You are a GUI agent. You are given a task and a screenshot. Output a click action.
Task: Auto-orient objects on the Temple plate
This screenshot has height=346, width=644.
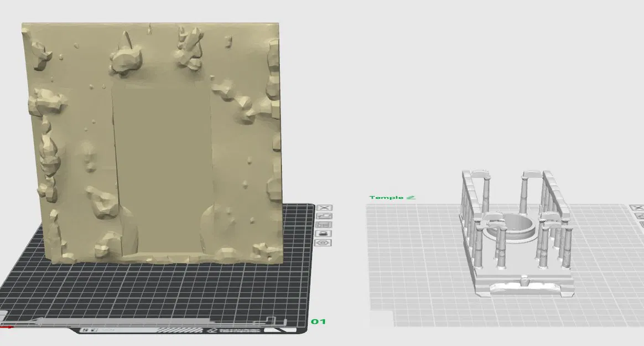(638, 216)
